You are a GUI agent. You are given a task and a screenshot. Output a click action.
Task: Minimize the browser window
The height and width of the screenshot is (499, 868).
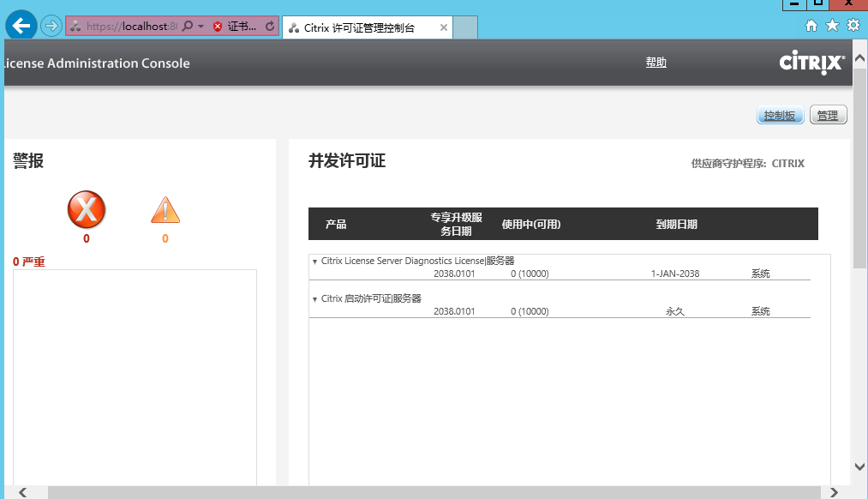[x=793, y=4]
